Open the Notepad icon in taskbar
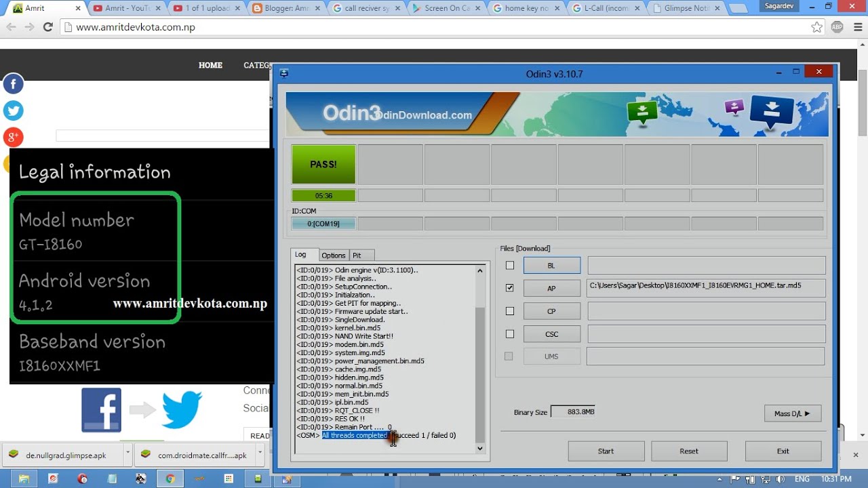The image size is (868, 488). [112, 479]
